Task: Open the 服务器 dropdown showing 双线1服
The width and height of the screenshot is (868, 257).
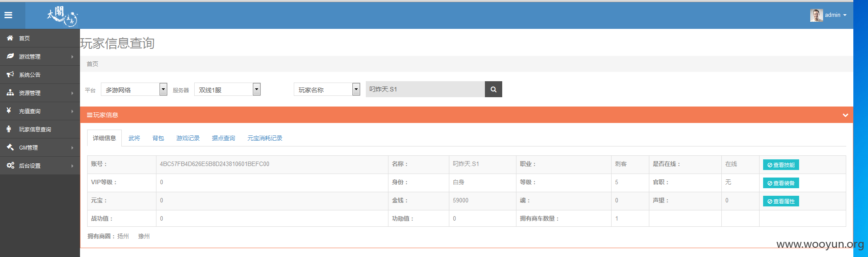Action: click(x=227, y=90)
